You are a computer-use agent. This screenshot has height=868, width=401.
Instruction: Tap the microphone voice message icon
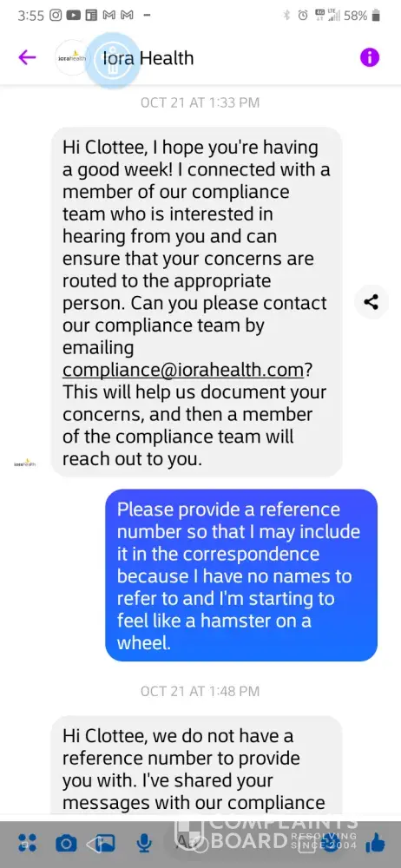144,843
